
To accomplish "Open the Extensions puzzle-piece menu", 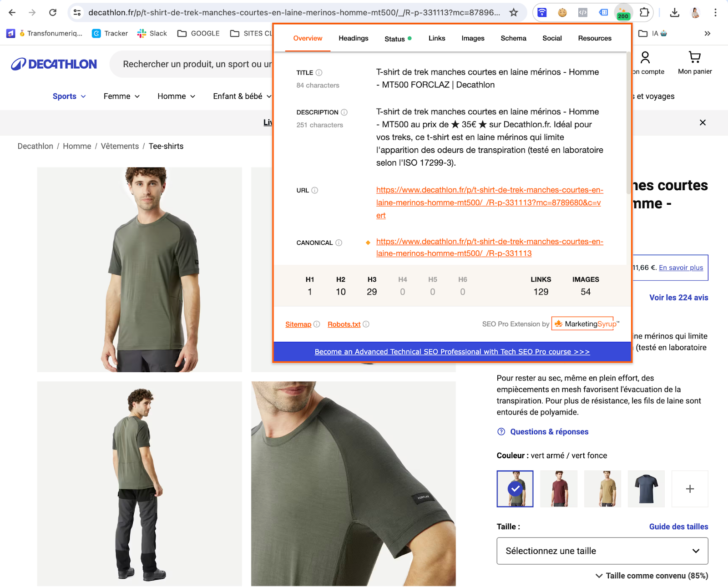I will coord(644,12).
